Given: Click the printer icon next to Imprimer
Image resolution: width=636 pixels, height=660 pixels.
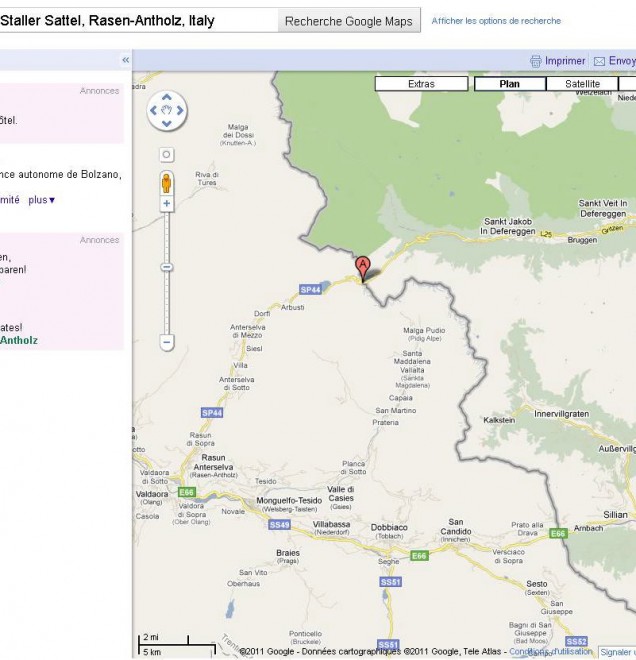Looking at the screenshot, I should 535,61.
